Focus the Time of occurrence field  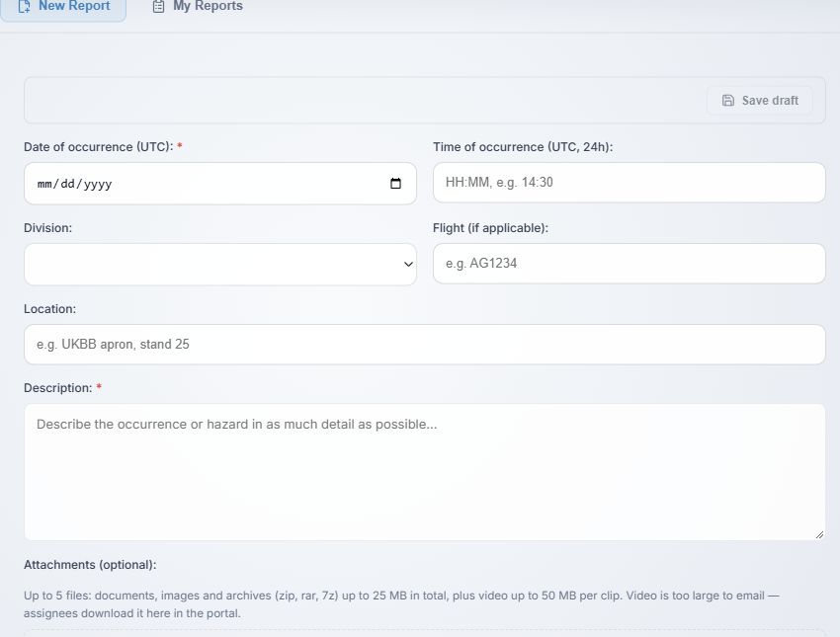click(629, 183)
